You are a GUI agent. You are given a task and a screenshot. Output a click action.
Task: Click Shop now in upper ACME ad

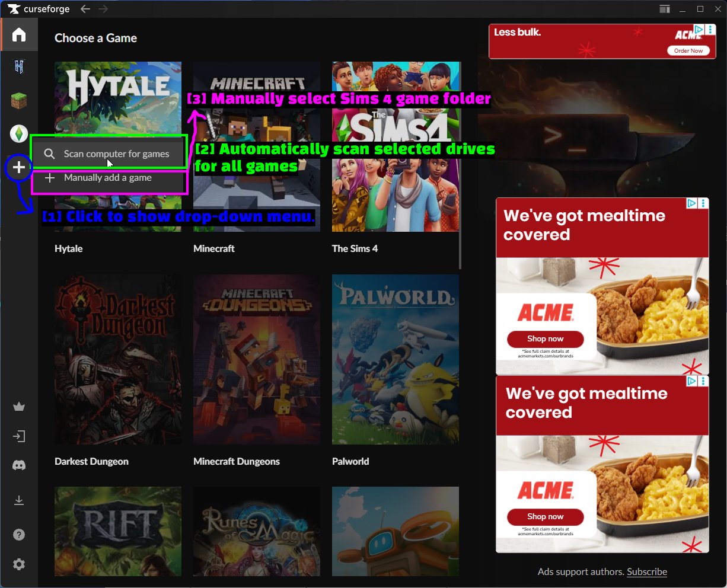(x=546, y=339)
